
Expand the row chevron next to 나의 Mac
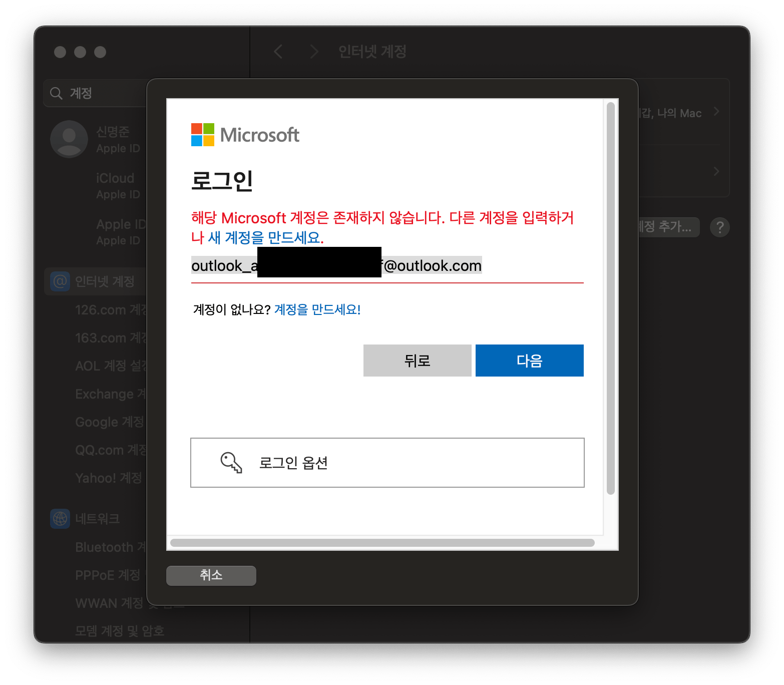click(x=717, y=112)
